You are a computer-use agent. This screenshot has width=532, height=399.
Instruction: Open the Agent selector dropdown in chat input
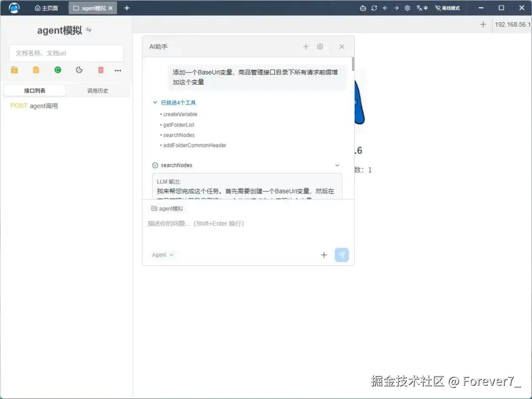(163, 255)
